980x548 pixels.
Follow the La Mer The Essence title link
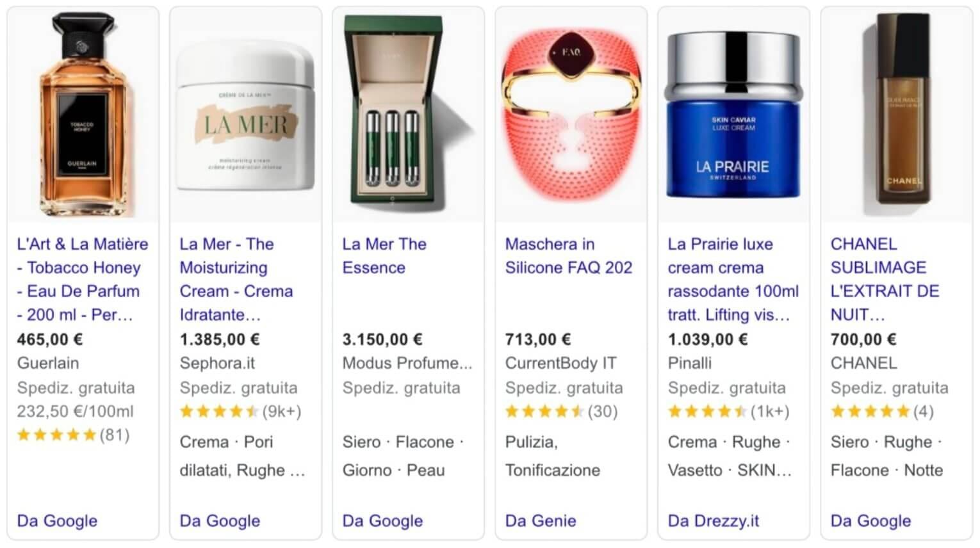pos(384,255)
